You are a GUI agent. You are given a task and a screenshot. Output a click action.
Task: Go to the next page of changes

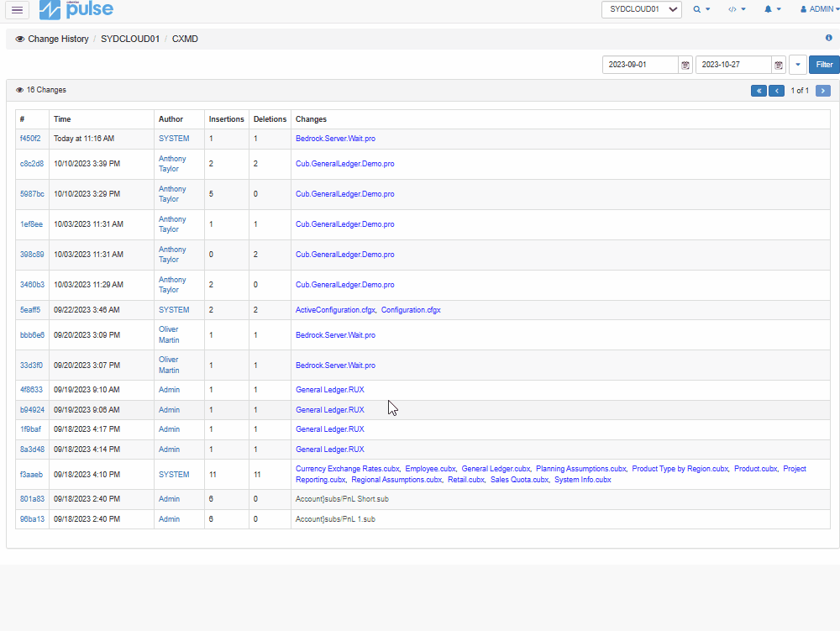pyautogui.click(x=823, y=91)
